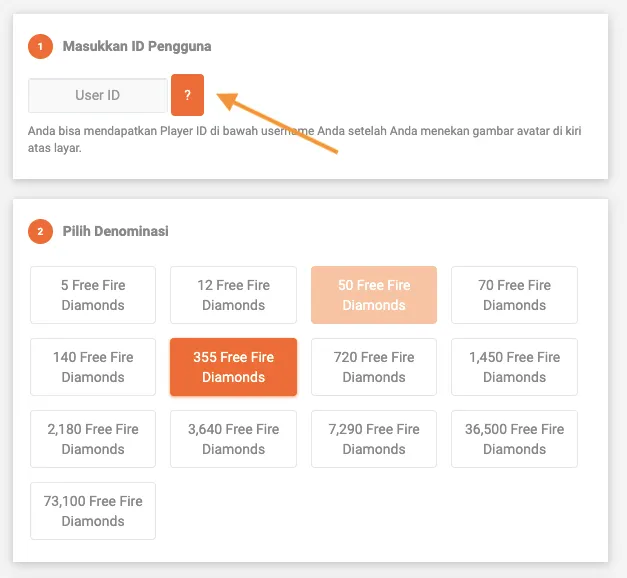Click the Masukkan ID Pengguna heading

point(137,46)
